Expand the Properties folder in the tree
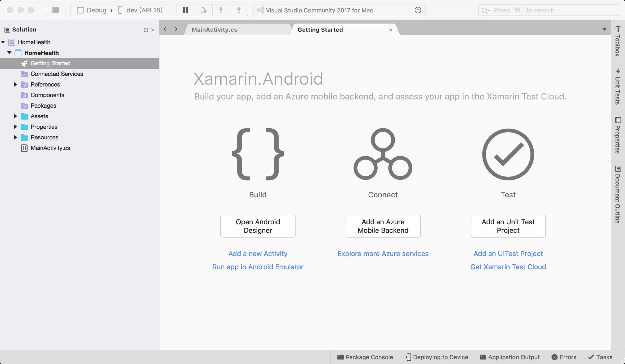The image size is (625, 364). click(15, 127)
